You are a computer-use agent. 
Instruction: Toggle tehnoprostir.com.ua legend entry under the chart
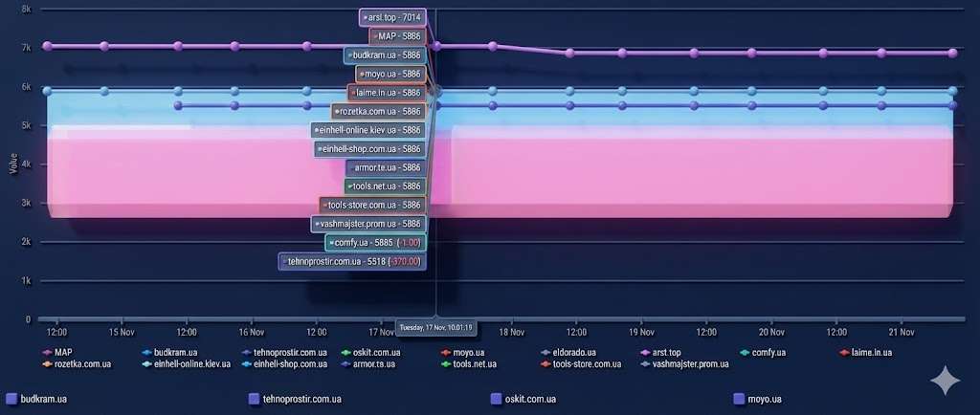[x=284, y=353]
